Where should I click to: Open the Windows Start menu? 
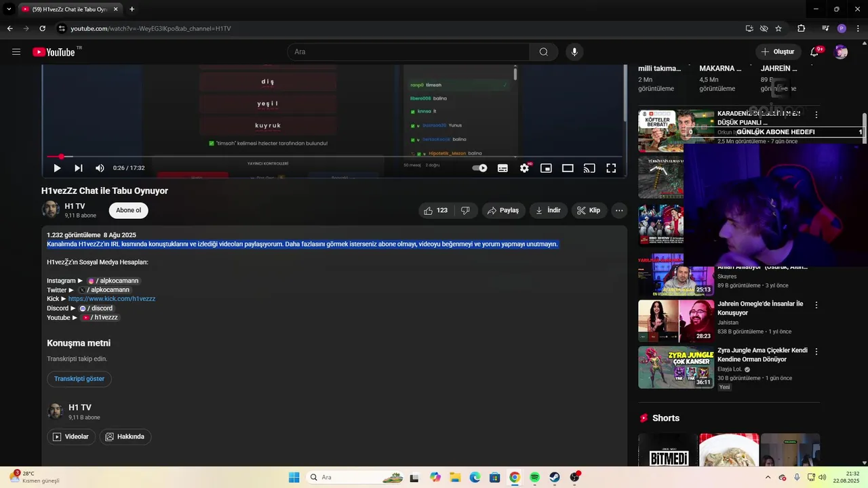click(x=294, y=477)
